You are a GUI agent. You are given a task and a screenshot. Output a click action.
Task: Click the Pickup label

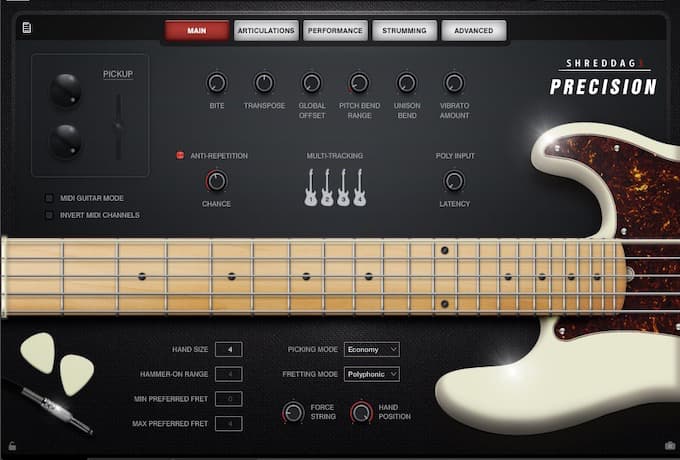pyautogui.click(x=118, y=74)
